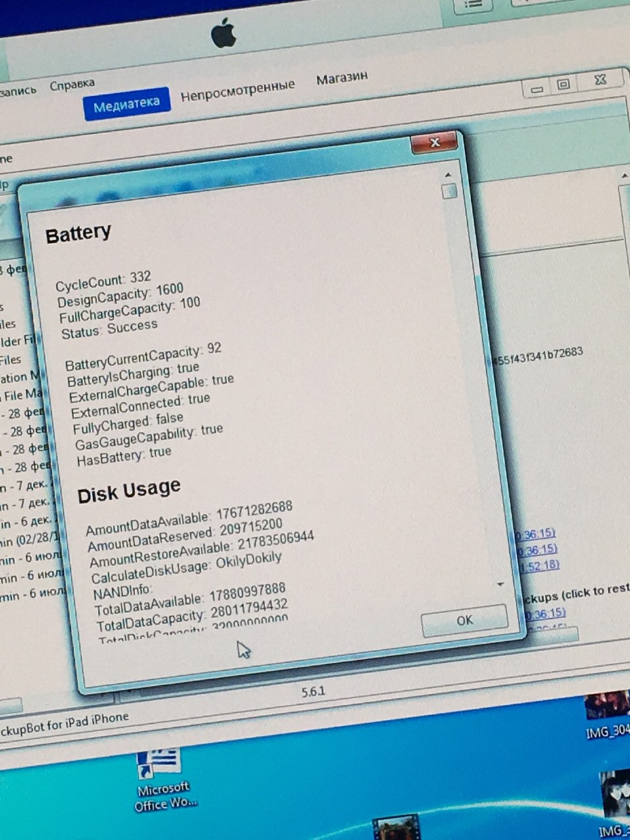Switch to the Непросмотренные tab
The image size is (630, 840).
point(238,91)
